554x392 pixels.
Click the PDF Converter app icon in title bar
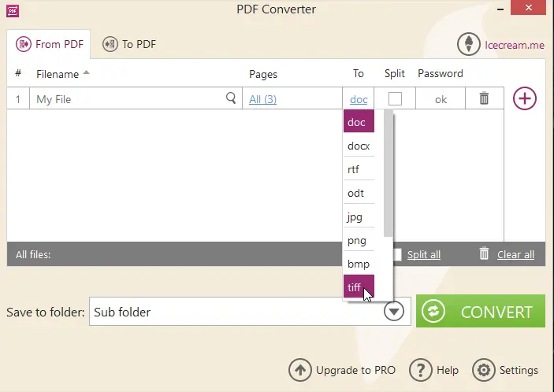pyautogui.click(x=12, y=10)
